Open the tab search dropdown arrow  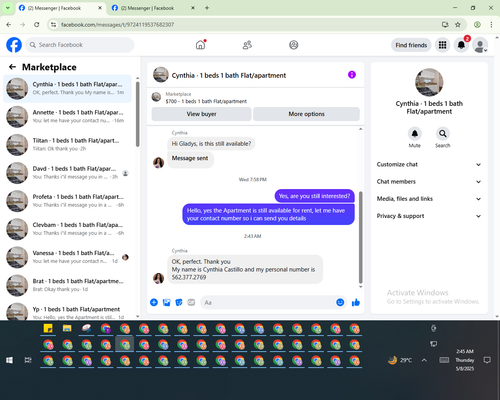[7, 8]
